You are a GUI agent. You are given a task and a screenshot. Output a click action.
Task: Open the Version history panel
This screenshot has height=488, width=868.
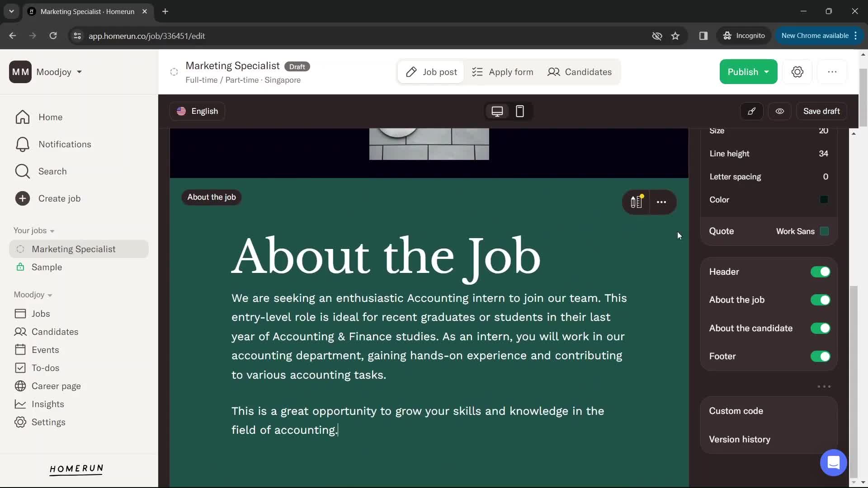740,439
